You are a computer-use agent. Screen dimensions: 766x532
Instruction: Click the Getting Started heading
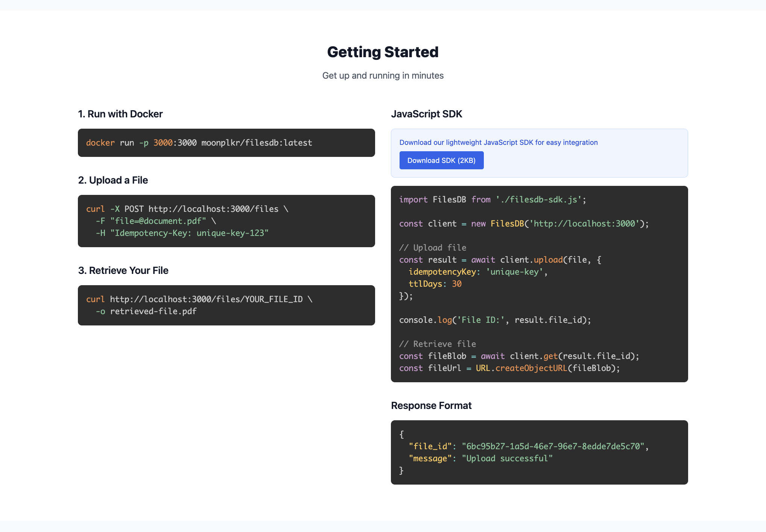[383, 52]
